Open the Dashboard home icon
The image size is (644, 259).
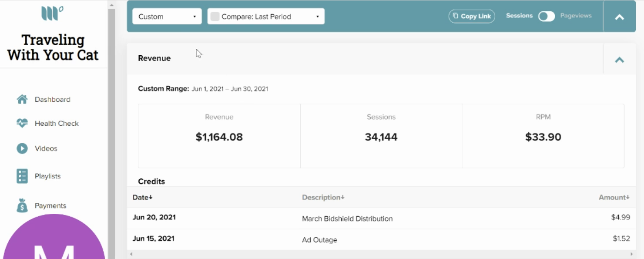22,99
